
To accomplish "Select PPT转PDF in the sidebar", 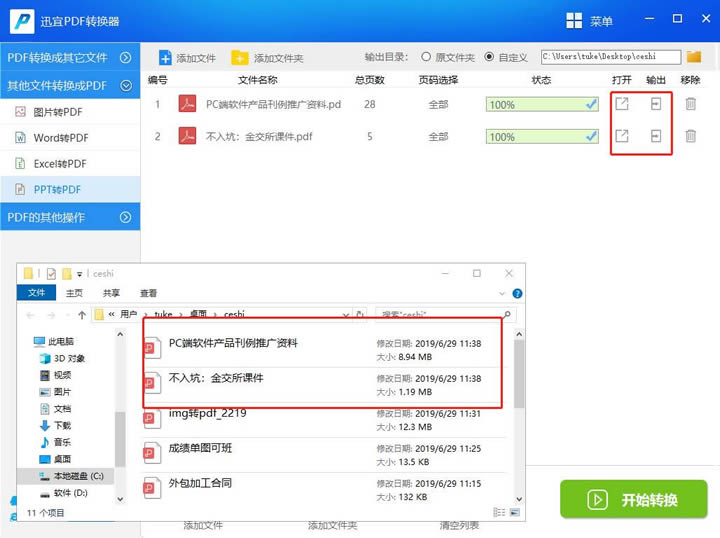I will 70,189.
